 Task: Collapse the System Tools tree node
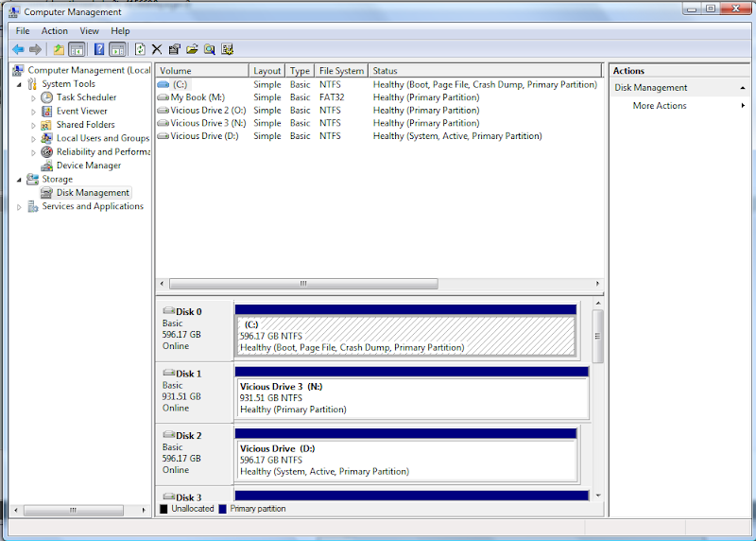pyautogui.click(x=19, y=84)
